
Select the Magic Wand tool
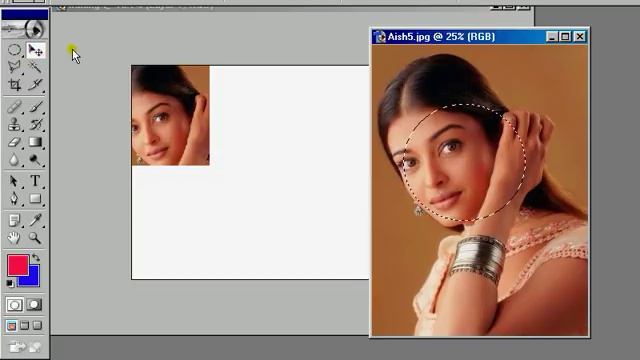pyautogui.click(x=36, y=67)
